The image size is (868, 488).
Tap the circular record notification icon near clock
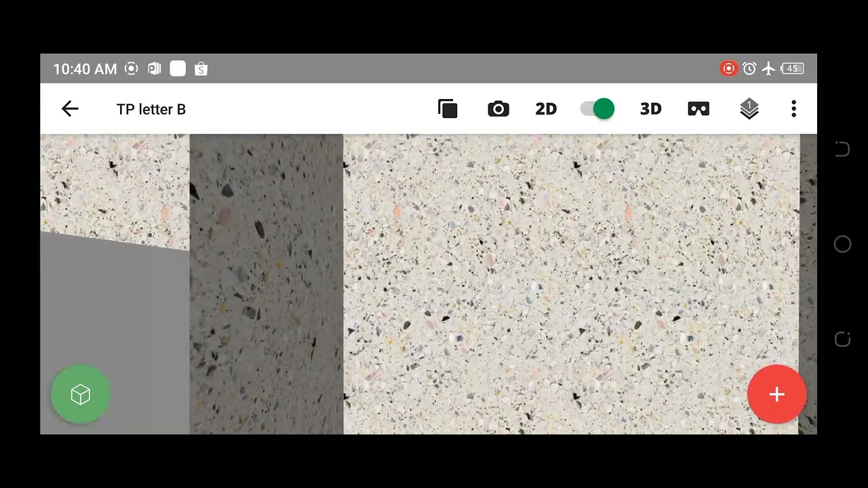(x=132, y=68)
